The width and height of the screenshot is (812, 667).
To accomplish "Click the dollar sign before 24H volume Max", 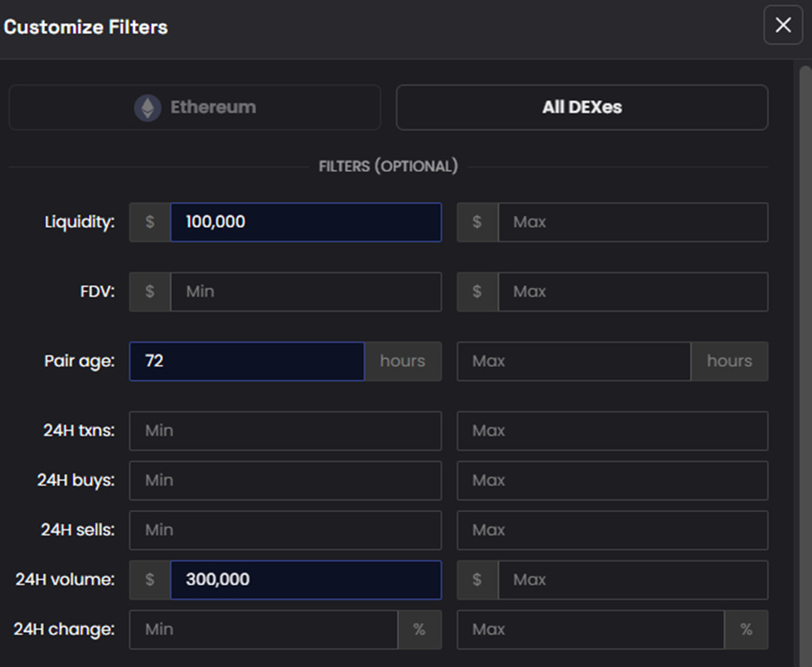I will pos(477,580).
